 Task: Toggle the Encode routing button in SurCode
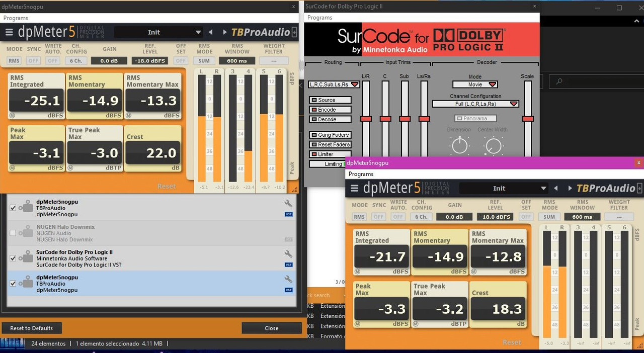[330, 110]
